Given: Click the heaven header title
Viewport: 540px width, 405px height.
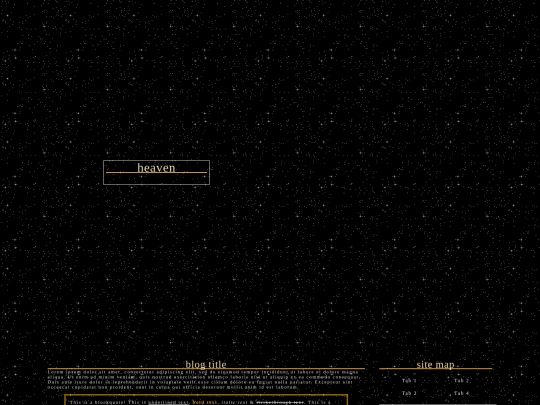Looking at the screenshot, I should [x=156, y=168].
